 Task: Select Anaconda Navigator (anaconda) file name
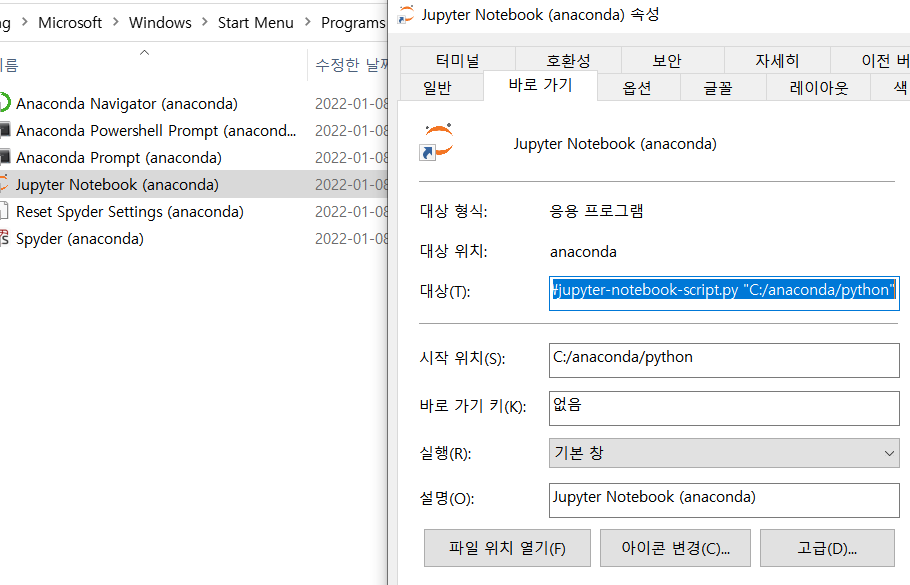(127, 103)
